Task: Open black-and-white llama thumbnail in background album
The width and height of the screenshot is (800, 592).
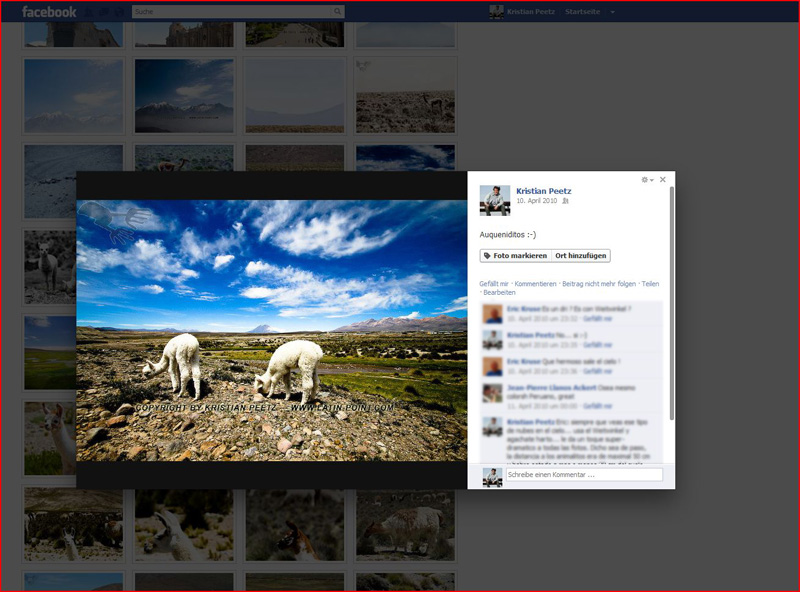Action: [x=50, y=267]
